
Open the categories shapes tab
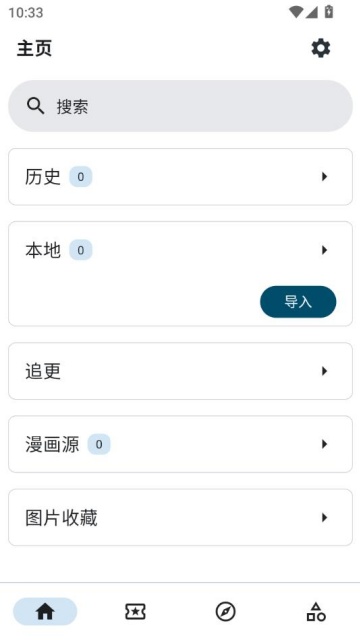click(316, 611)
